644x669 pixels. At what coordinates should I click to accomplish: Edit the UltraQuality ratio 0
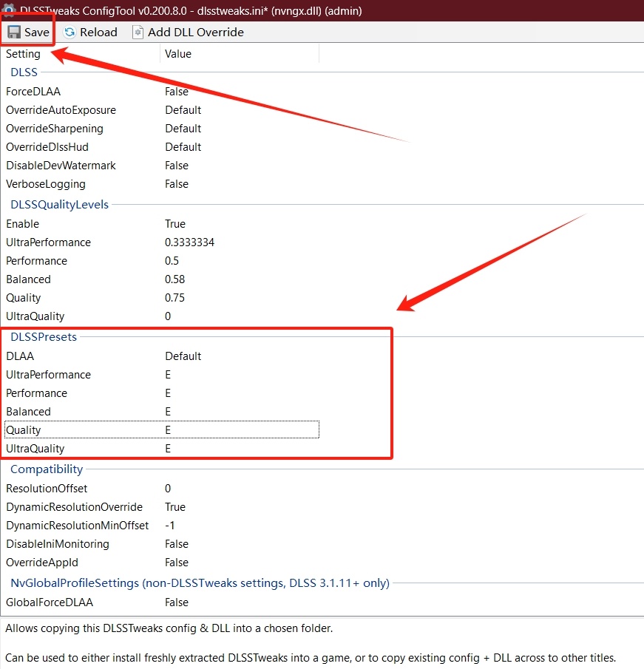coord(168,316)
